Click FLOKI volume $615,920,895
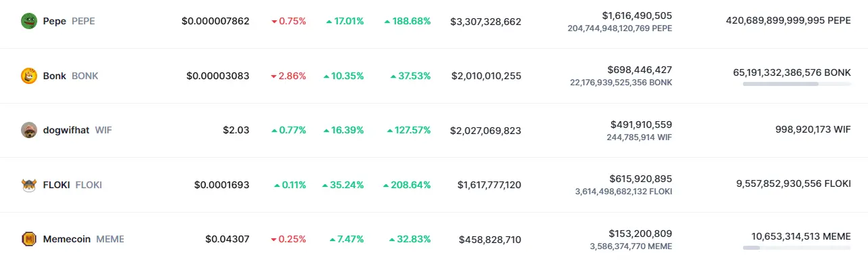This screenshot has height=262, width=868. (x=640, y=179)
